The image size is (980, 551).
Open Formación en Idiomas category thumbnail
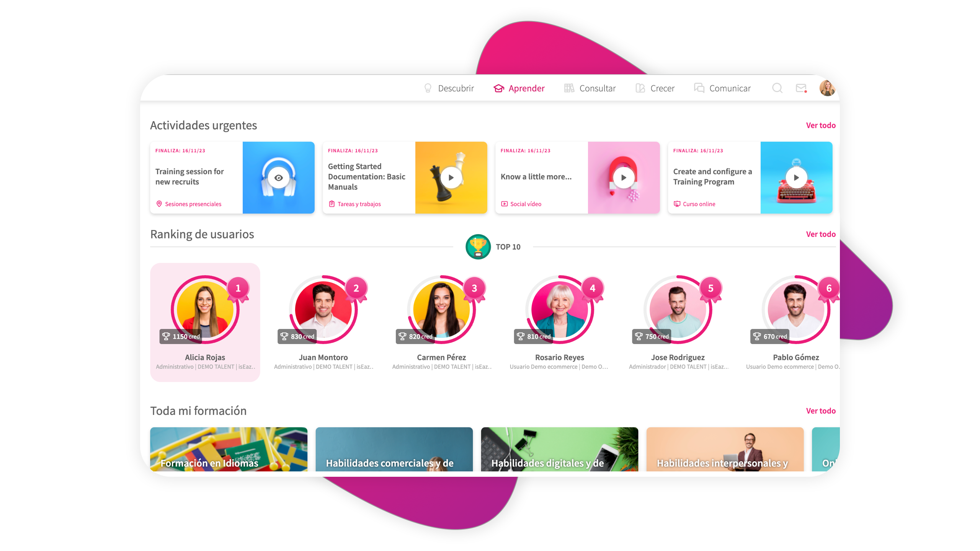[229, 449]
